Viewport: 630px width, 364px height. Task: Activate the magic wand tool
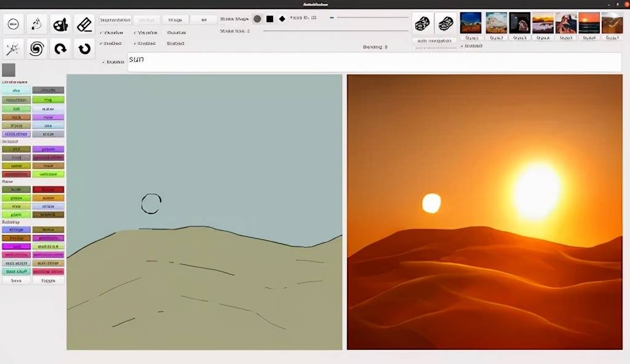14,48
